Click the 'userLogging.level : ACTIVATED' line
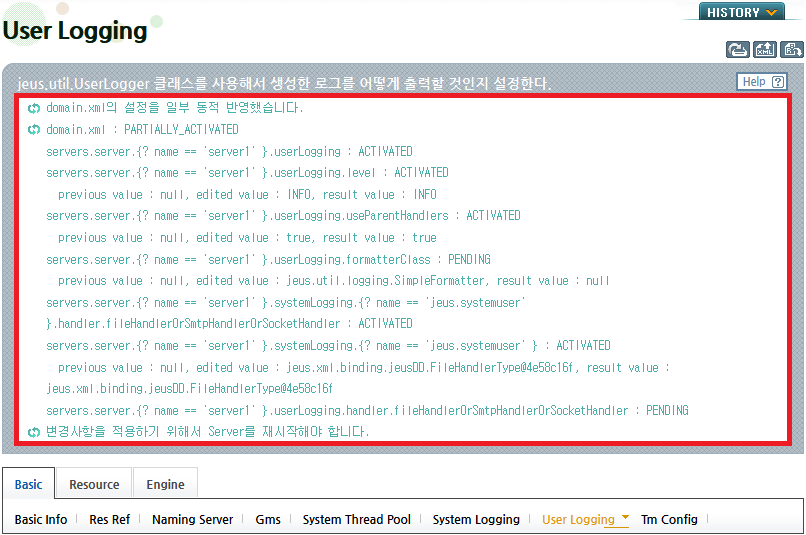This screenshot has height=535, width=806. coord(247,173)
